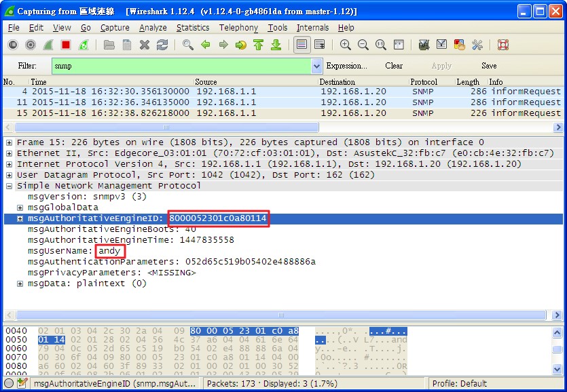Open the Edit menu
Viewport: 567px width, 392px height.
[36, 27]
